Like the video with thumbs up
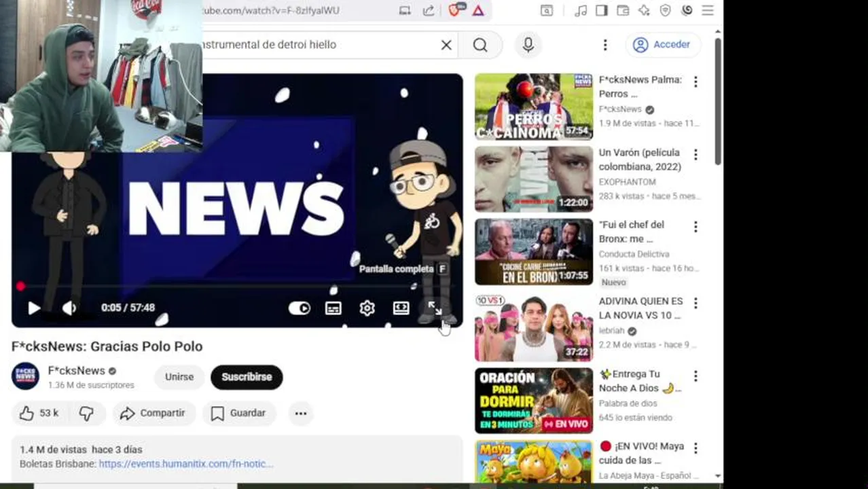This screenshot has height=489, width=868. coord(39,413)
